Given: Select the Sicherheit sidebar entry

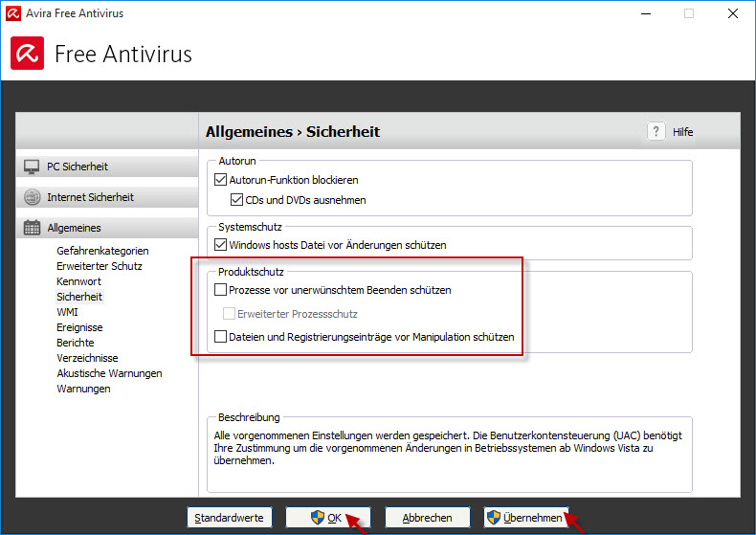Looking at the screenshot, I should [79, 297].
